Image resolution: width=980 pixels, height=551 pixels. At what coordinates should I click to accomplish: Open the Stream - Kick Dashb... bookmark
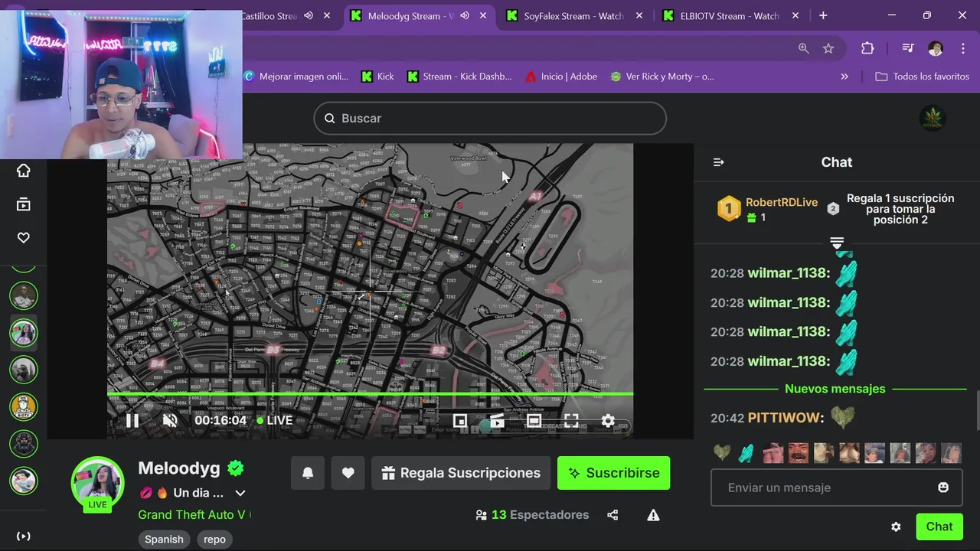tap(459, 77)
